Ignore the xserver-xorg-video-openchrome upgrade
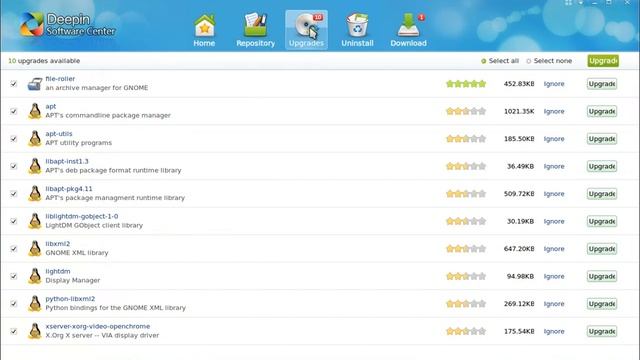The height and width of the screenshot is (360, 640). pyautogui.click(x=554, y=331)
